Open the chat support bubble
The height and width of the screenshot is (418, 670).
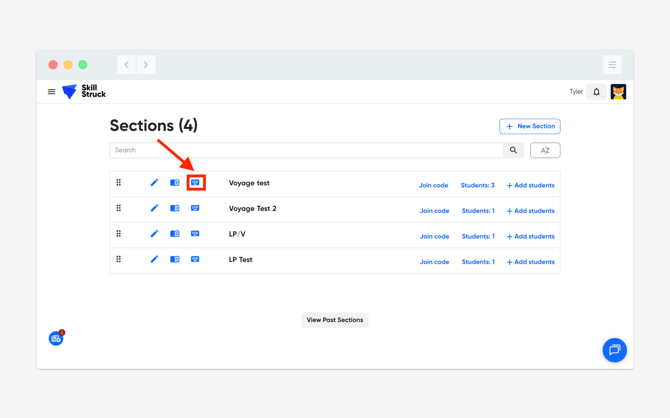point(614,350)
